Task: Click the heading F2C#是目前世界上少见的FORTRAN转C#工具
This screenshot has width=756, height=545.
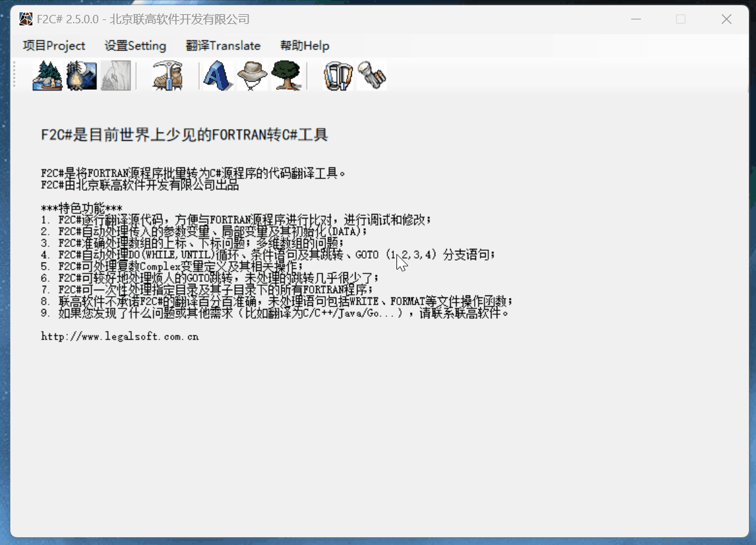Action: tap(184, 134)
